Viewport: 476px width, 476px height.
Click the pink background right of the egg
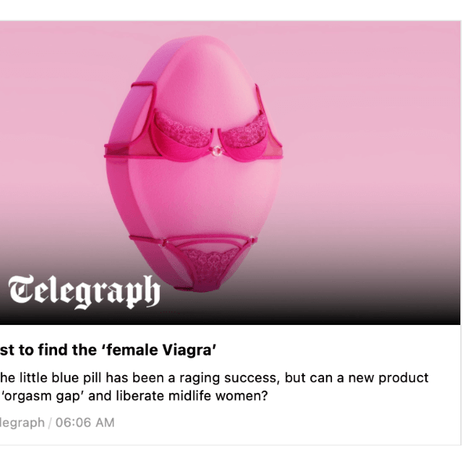[x=376, y=157]
